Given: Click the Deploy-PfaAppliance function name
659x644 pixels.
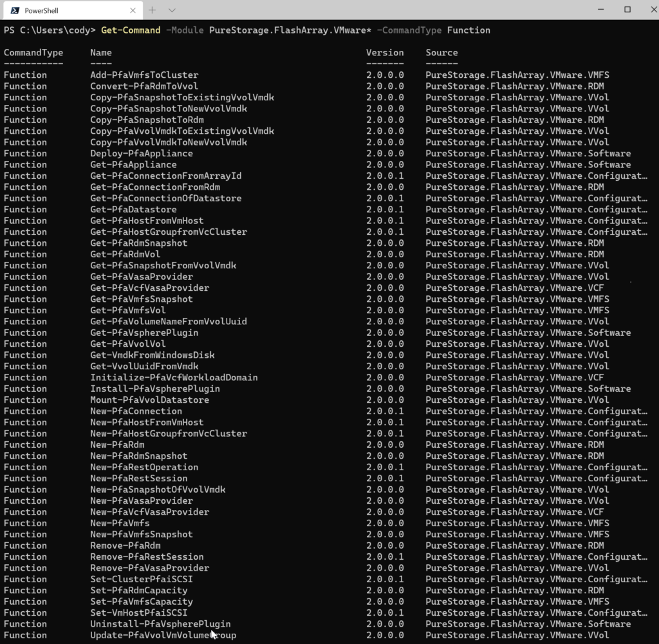Looking at the screenshot, I should tap(142, 153).
